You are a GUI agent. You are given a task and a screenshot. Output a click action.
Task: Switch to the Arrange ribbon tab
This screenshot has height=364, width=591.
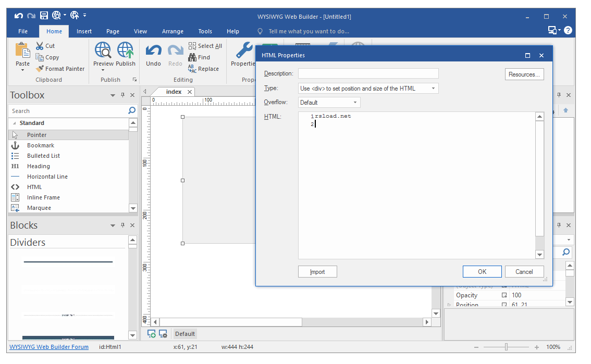pyautogui.click(x=173, y=31)
